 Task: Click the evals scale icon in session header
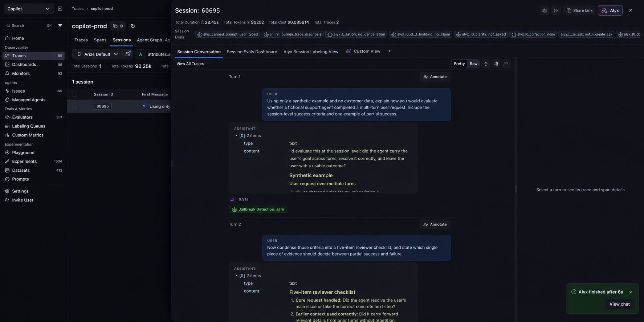click(x=545, y=11)
